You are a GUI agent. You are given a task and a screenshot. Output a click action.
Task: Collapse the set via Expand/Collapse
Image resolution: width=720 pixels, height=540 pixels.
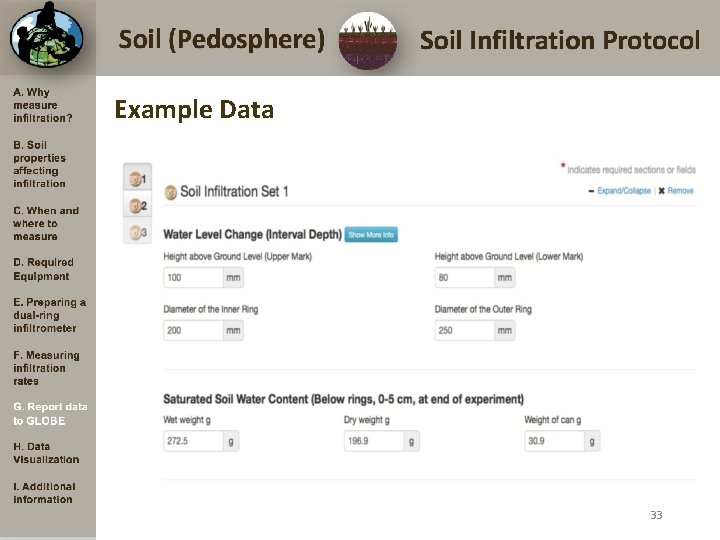(622, 191)
